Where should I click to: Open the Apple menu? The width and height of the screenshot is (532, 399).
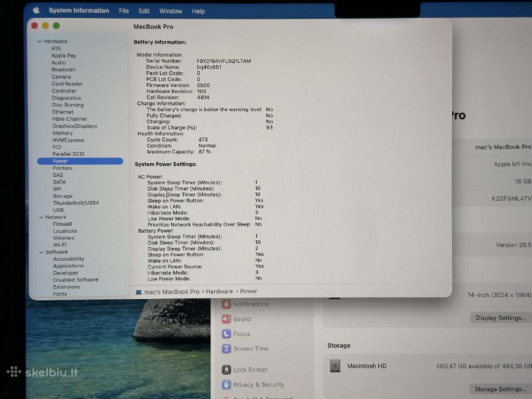36,10
